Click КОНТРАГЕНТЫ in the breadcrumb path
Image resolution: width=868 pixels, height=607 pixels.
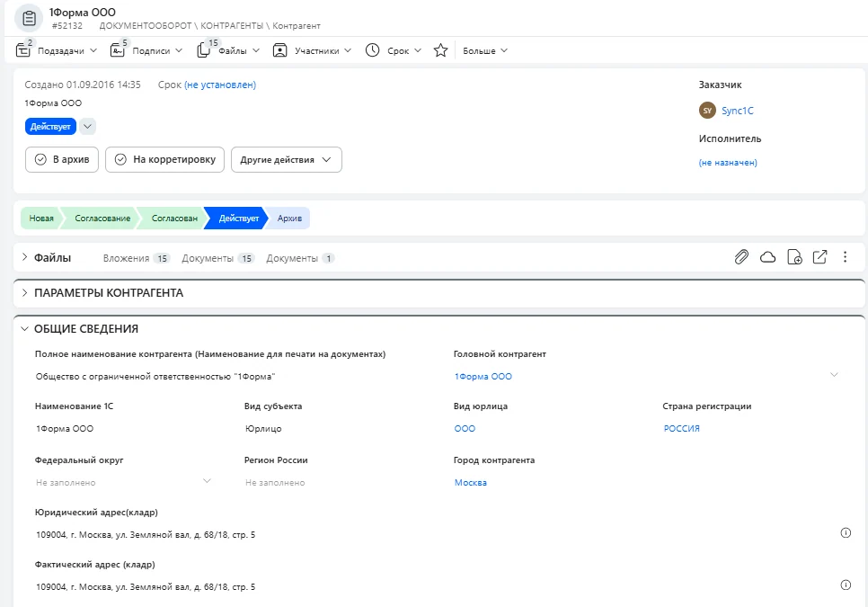point(232,25)
